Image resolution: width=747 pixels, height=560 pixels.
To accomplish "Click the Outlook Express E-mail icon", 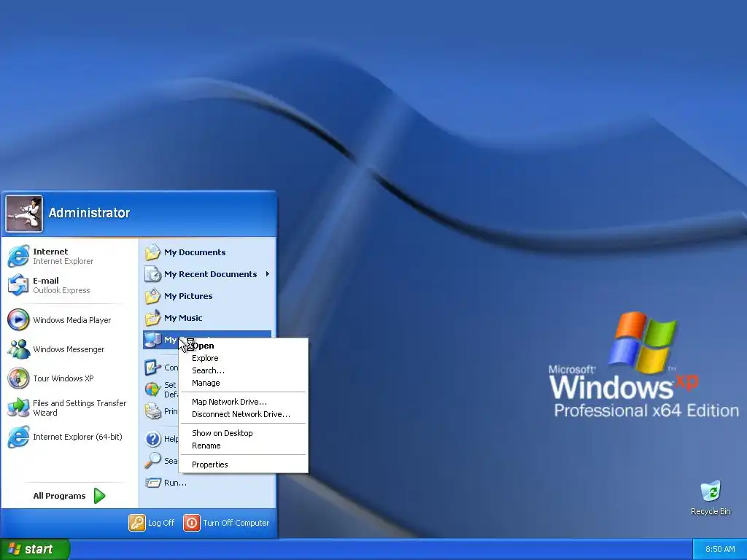I will pos(18,285).
